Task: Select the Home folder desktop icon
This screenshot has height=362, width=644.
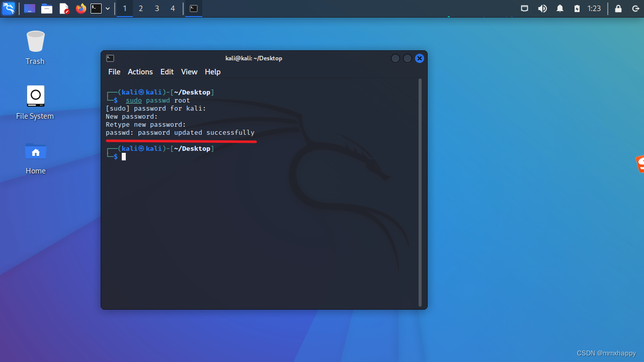Action: [35, 158]
